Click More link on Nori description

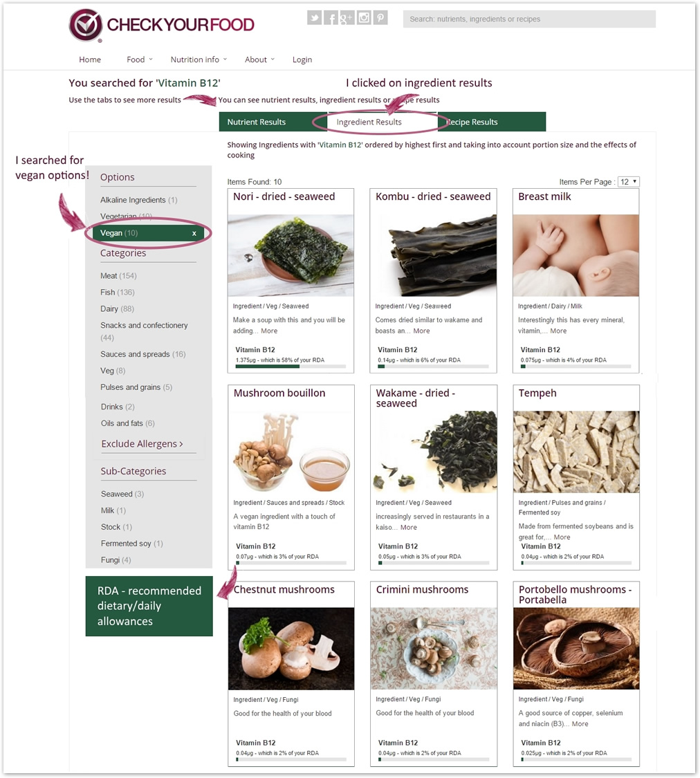click(x=269, y=331)
